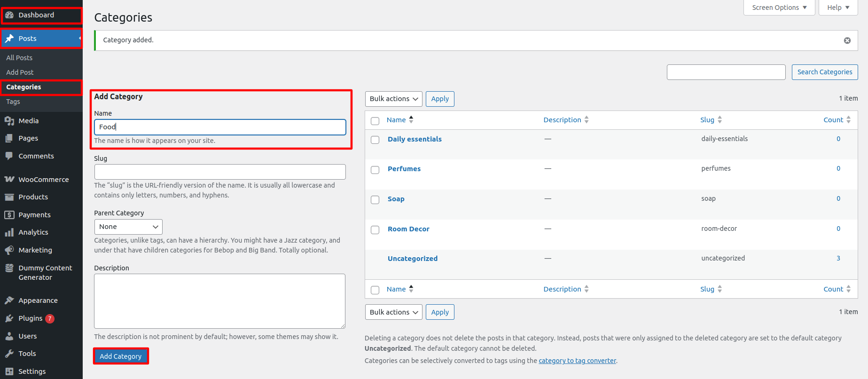This screenshot has height=379, width=868.
Task: Click the Media icon in sidebar
Action: 9,121
